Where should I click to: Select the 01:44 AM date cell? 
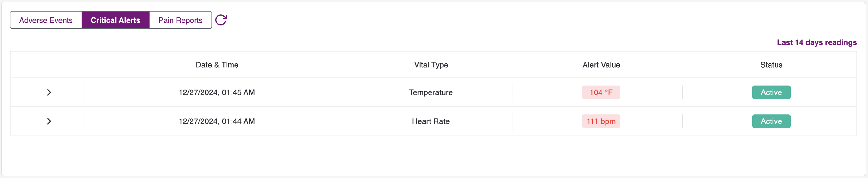point(217,121)
